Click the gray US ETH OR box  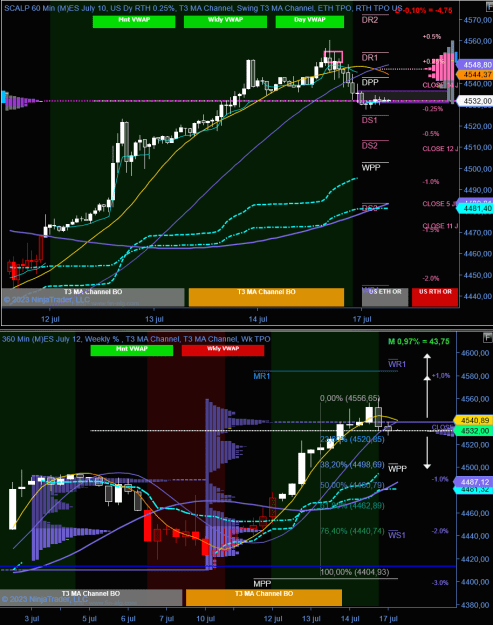[385, 297]
